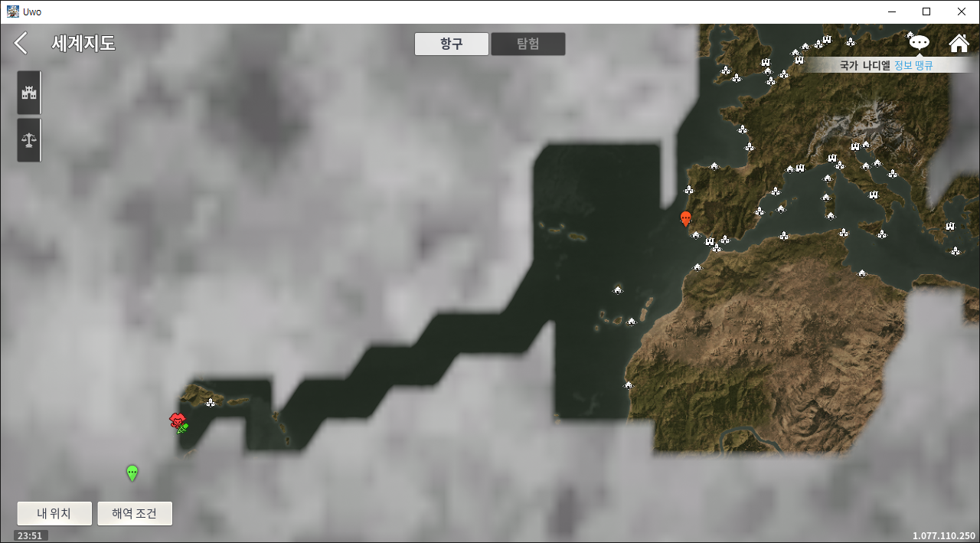Select the port icon on Africa's southwest coast
This screenshot has width=980, height=543.
tap(629, 384)
